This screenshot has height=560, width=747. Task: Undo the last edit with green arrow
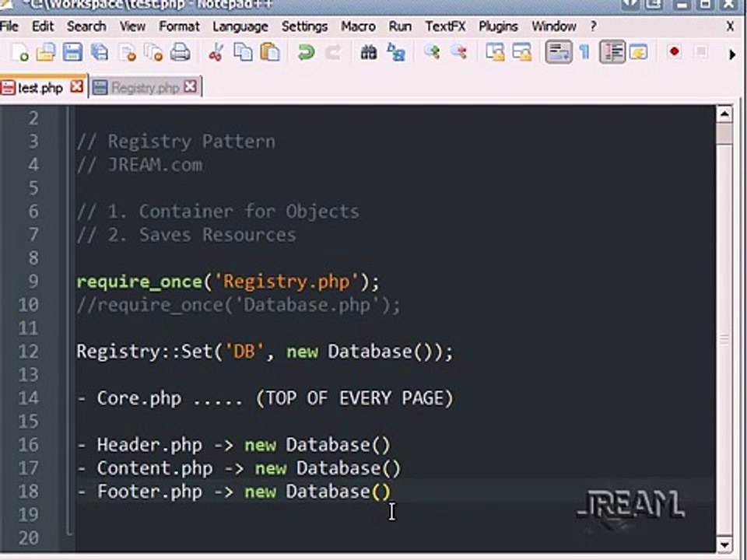[x=306, y=52]
